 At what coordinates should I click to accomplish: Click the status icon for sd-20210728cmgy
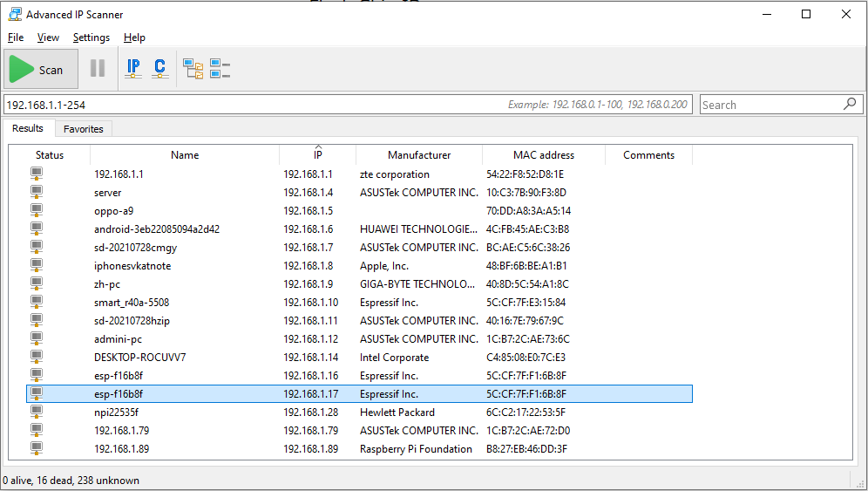point(37,247)
